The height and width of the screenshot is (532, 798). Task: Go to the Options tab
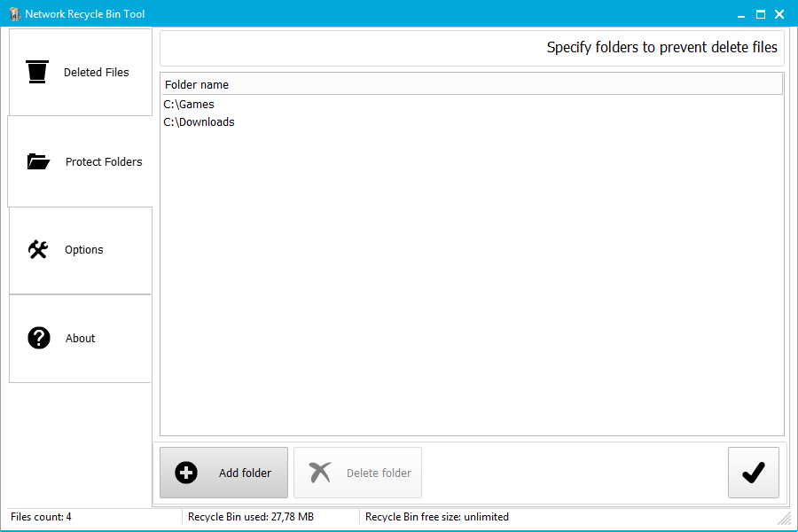click(x=81, y=250)
